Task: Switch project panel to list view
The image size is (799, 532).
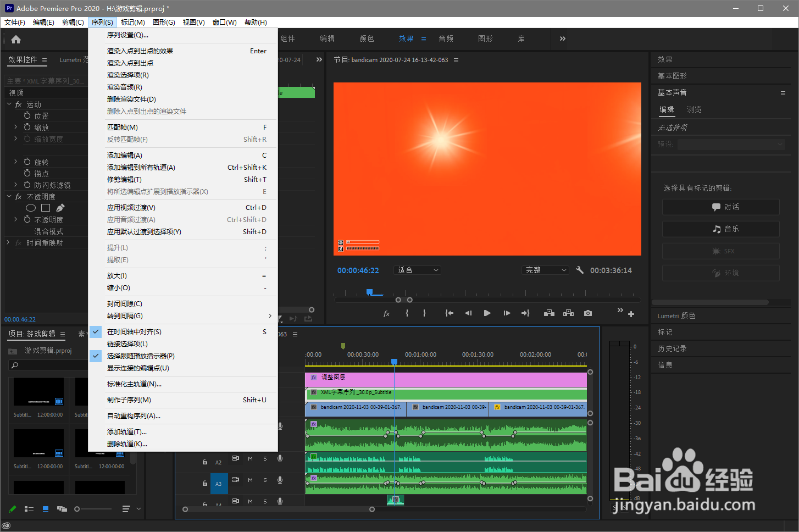Action: coord(29,509)
